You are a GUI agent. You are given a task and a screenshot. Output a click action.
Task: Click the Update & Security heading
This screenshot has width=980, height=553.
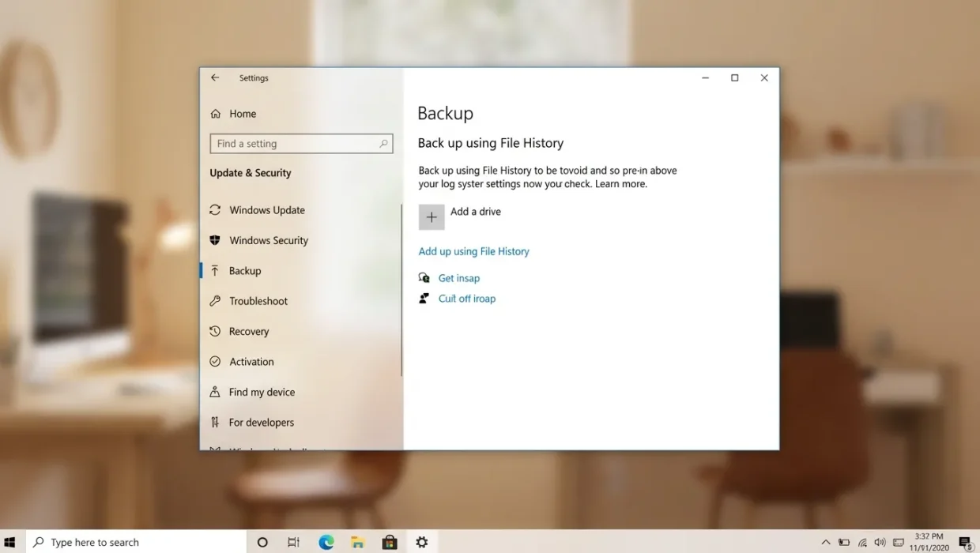pos(251,173)
